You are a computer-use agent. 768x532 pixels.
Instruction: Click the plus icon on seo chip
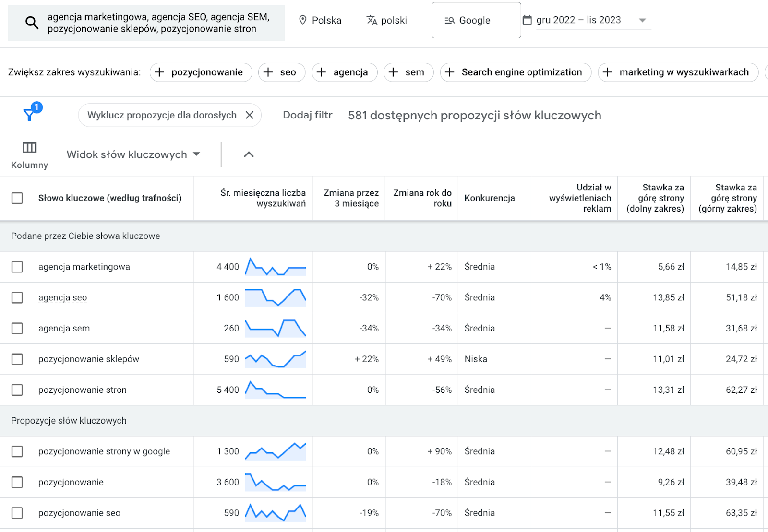(x=268, y=72)
